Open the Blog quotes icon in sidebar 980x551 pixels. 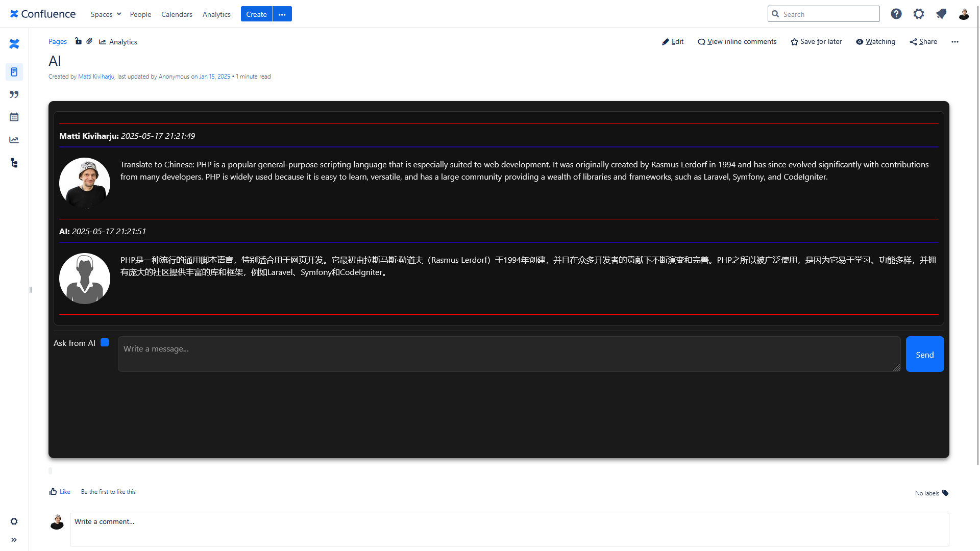pyautogui.click(x=14, y=94)
